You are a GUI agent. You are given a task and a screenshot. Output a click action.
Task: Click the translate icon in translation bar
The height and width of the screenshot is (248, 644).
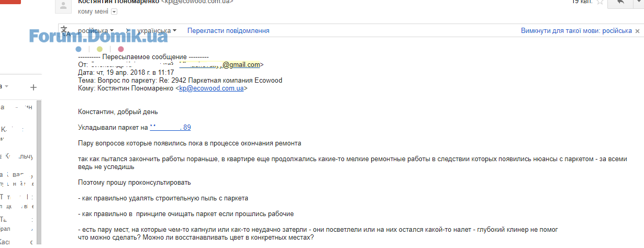[65, 31]
